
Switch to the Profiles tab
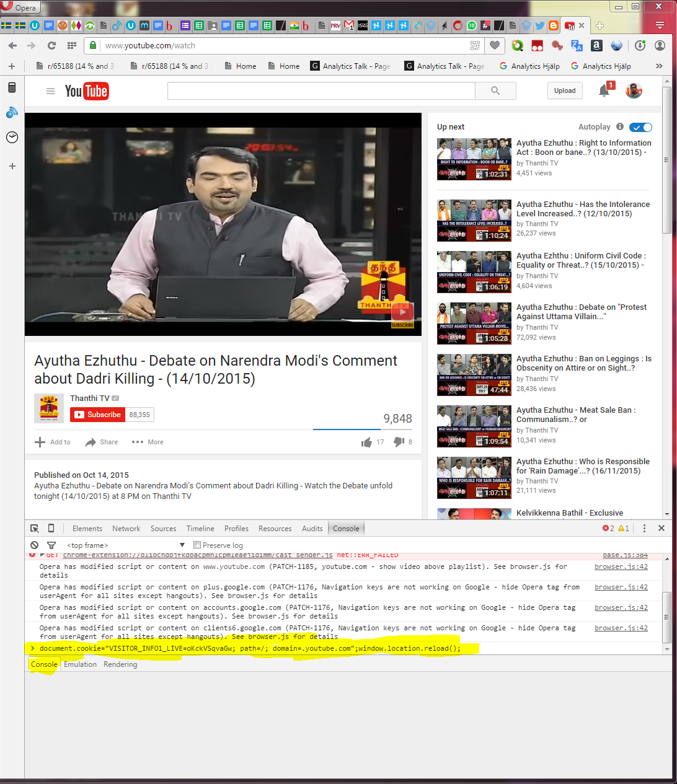point(236,529)
